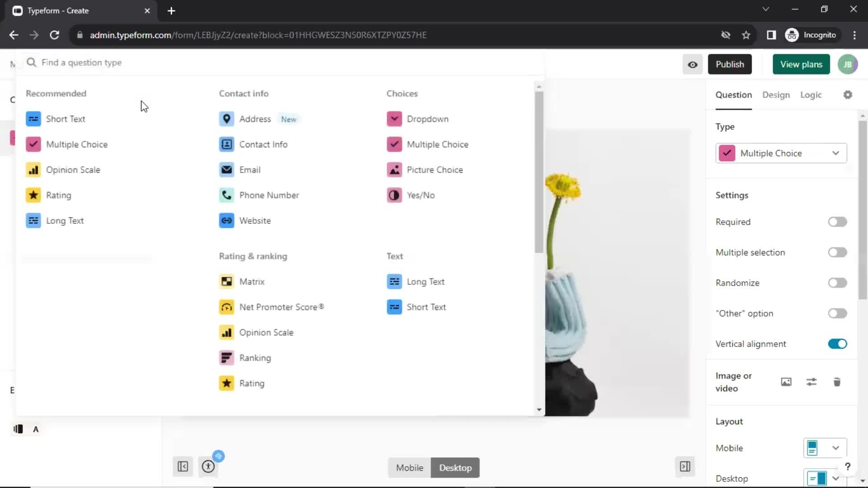Select Short Text under Text section
Image resolution: width=868 pixels, height=488 pixels.
pos(416,307)
